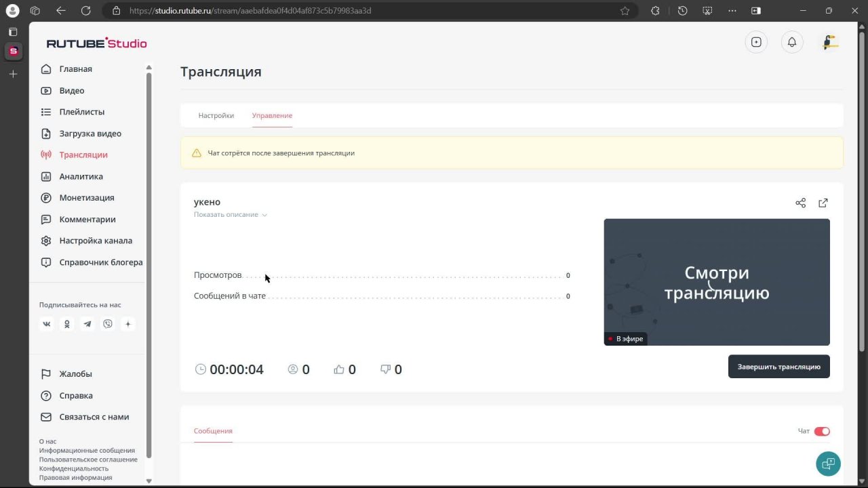Image resolution: width=868 pixels, height=488 pixels.
Task: Open Пользовательское соглашение link
Action: click(x=88, y=460)
